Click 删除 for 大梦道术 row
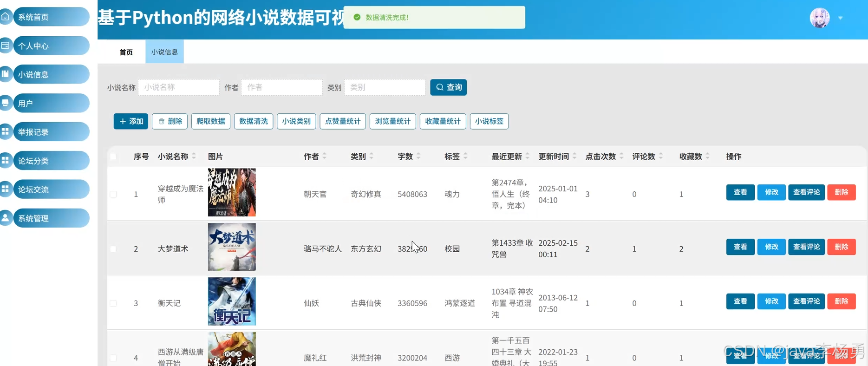Viewport: 868px width, 366px height. coord(842,247)
